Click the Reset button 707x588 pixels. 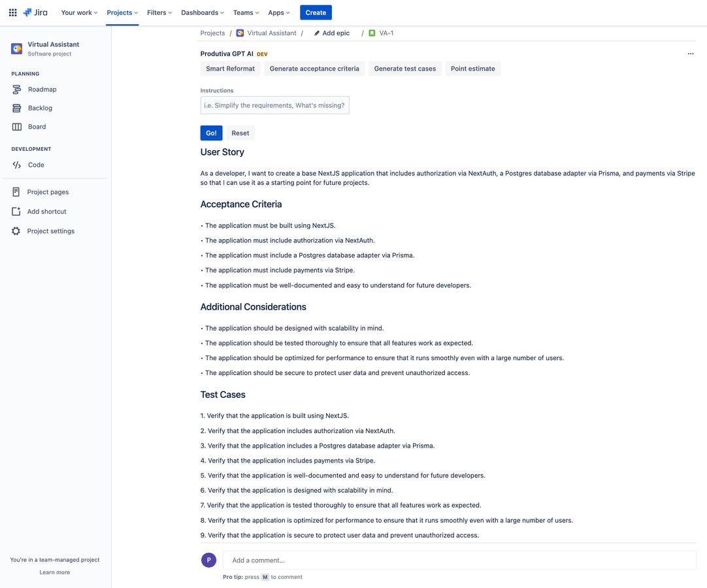[240, 133]
